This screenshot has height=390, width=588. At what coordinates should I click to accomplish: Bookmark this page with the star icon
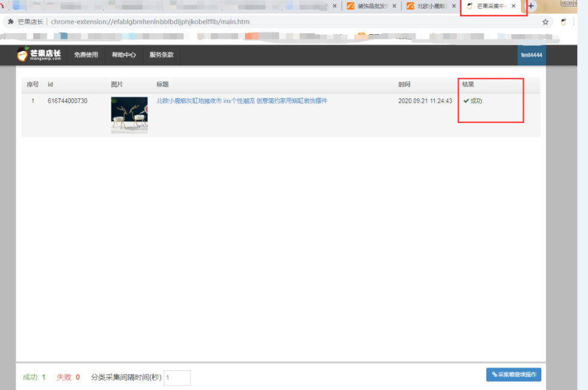tap(545, 22)
